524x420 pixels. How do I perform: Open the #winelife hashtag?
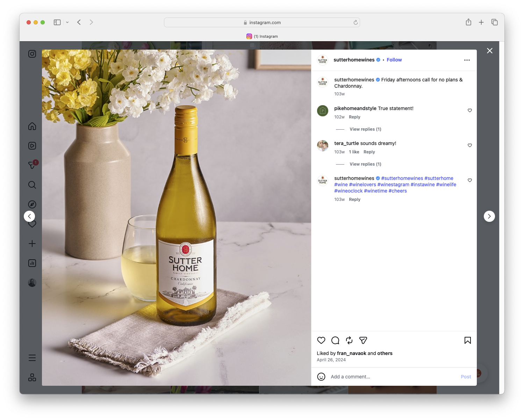[446, 184]
